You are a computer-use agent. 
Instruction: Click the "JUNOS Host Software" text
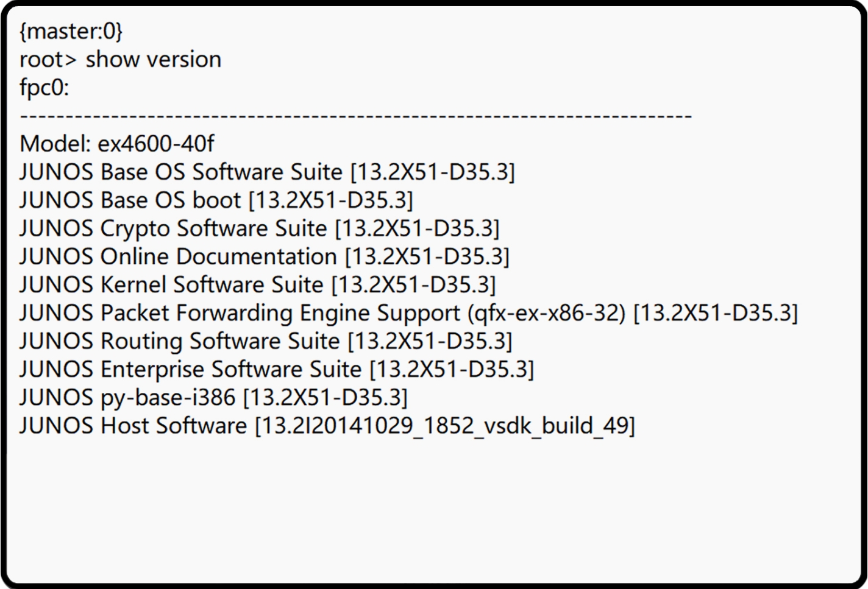pos(133,425)
